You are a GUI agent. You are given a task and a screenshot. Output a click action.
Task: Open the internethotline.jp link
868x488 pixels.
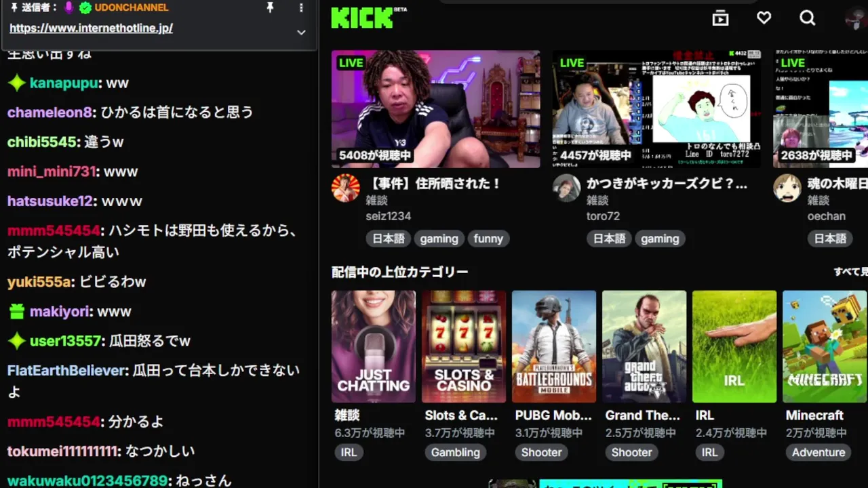tap(91, 28)
